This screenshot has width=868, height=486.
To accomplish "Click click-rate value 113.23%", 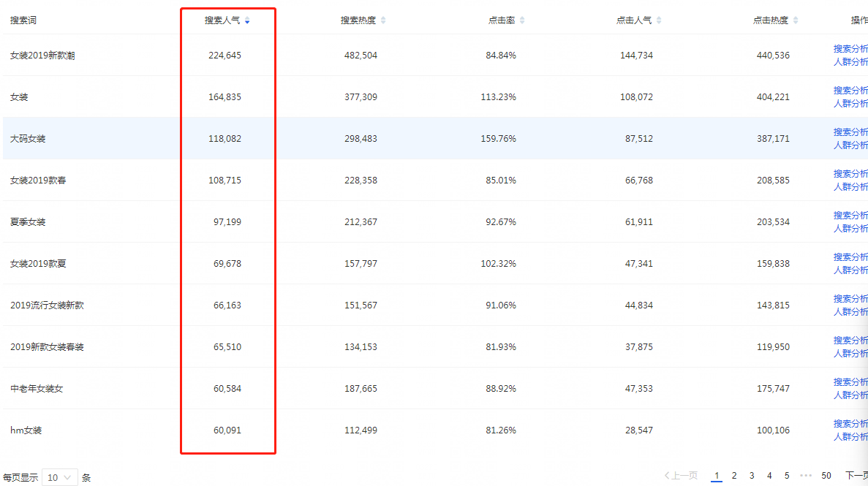I will (x=498, y=97).
